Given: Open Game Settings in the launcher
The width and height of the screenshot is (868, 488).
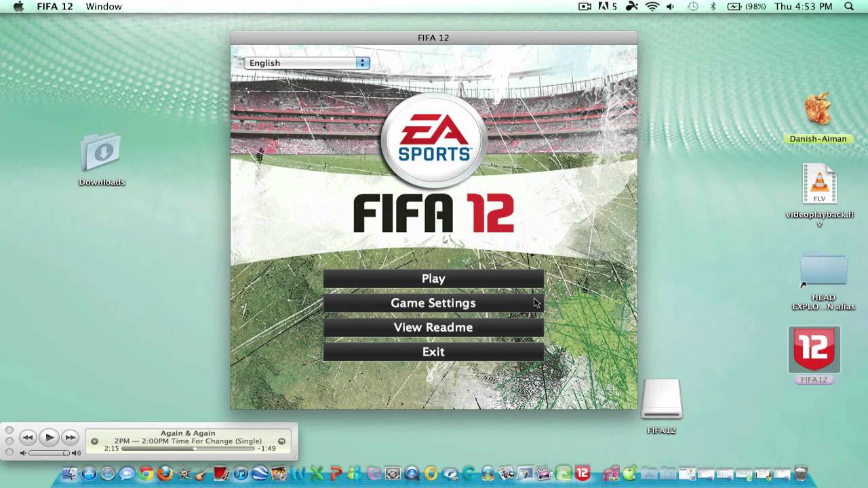Looking at the screenshot, I should 433,303.
